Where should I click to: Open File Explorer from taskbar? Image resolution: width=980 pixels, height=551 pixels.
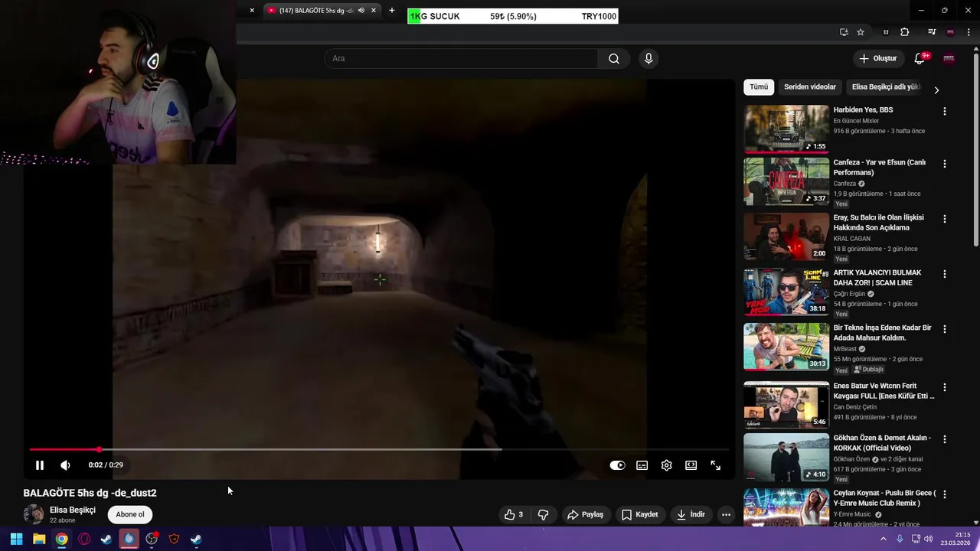(x=39, y=539)
